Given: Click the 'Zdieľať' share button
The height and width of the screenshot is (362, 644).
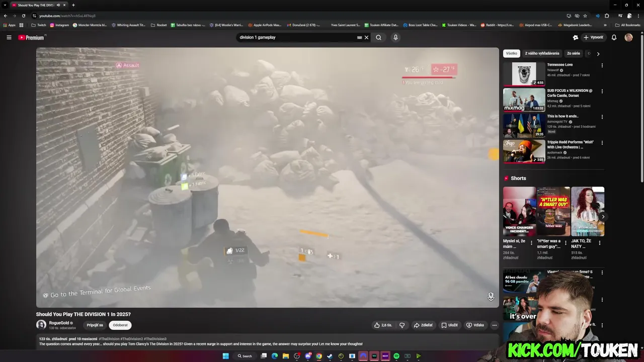Looking at the screenshot, I should click(x=423, y=325).
